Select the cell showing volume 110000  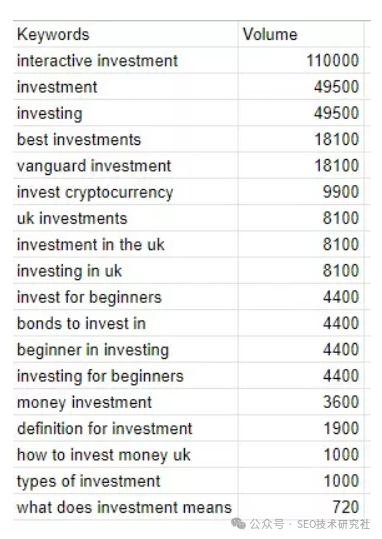coord(301,60)
